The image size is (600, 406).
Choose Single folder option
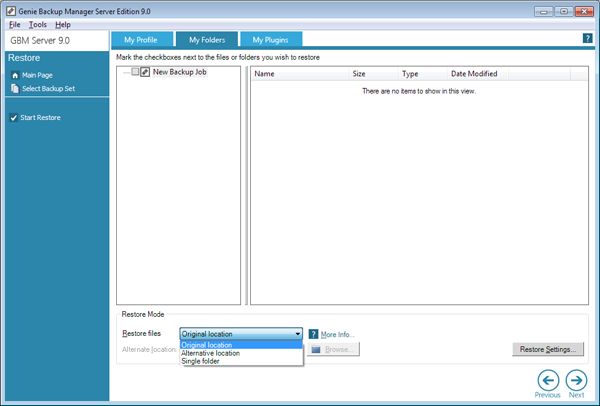[x=241, y=361]
